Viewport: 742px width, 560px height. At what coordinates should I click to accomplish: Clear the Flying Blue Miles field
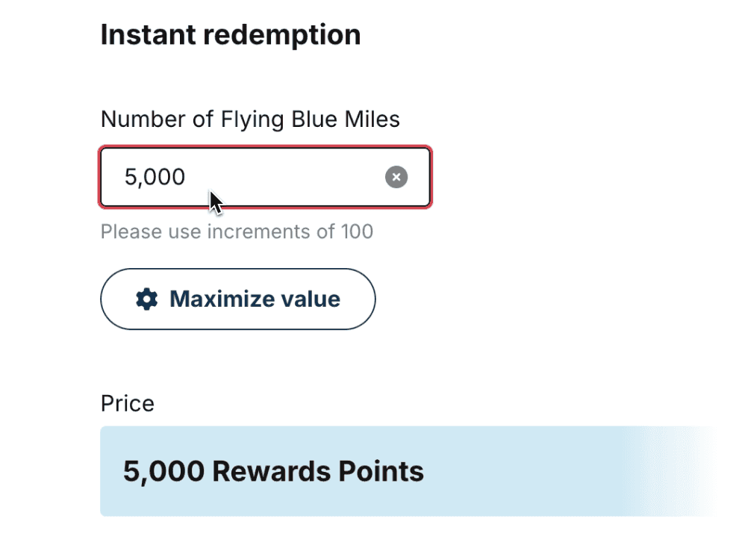[x=396, y=177]
